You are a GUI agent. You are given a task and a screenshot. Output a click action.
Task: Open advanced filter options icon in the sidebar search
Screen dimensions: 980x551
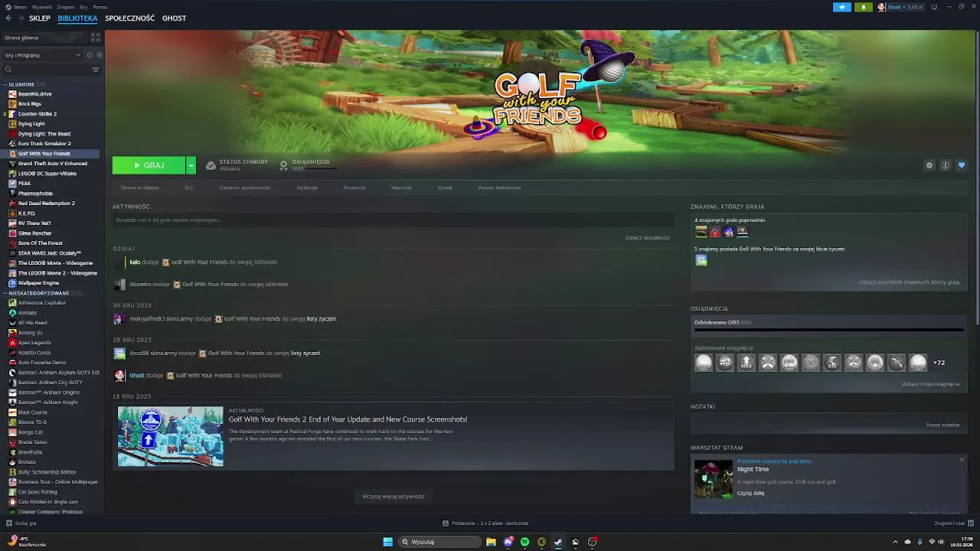pyautogui.click(x=96, y=70)
